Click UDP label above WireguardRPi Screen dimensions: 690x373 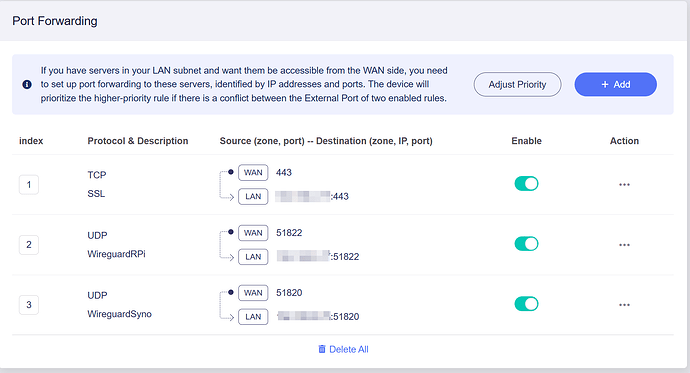[x=97, y=235]
